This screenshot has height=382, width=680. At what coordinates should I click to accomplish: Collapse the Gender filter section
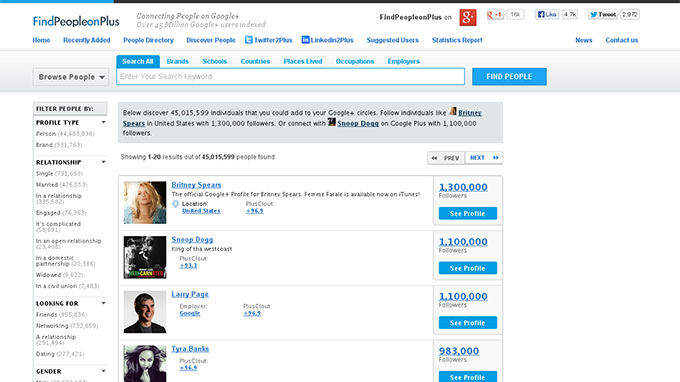tap(104, 371)
